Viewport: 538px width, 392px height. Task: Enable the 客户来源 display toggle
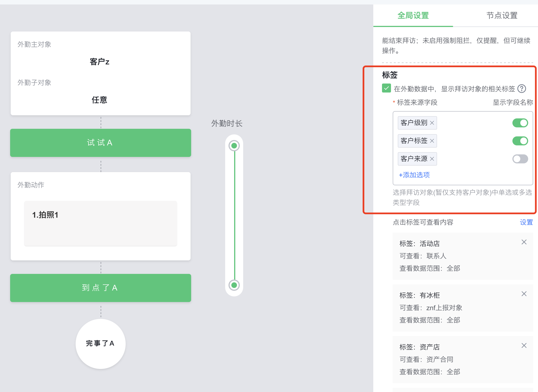(x=520, y=159)
